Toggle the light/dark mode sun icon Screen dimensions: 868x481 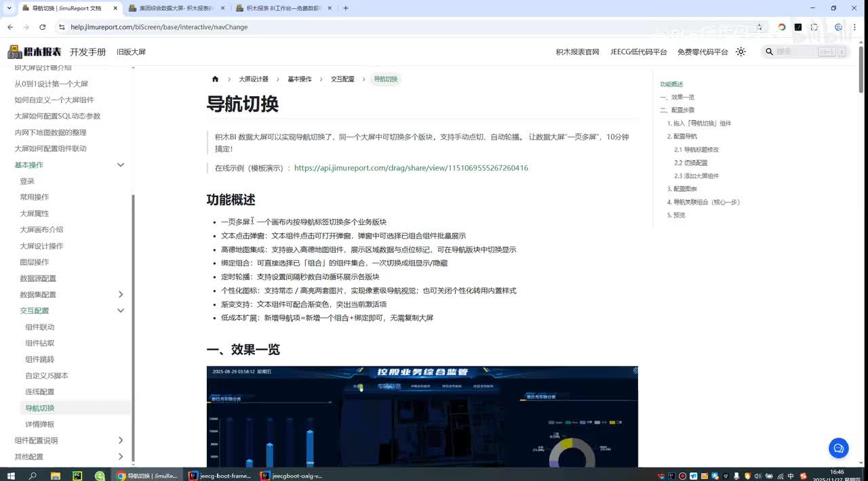tap(741, 51)
